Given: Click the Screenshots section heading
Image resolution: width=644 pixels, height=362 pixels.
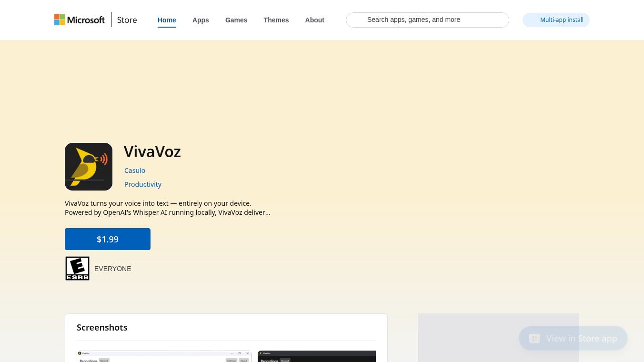Looking at the screenshot, I should pyautogui.click(x=102, y=328).
